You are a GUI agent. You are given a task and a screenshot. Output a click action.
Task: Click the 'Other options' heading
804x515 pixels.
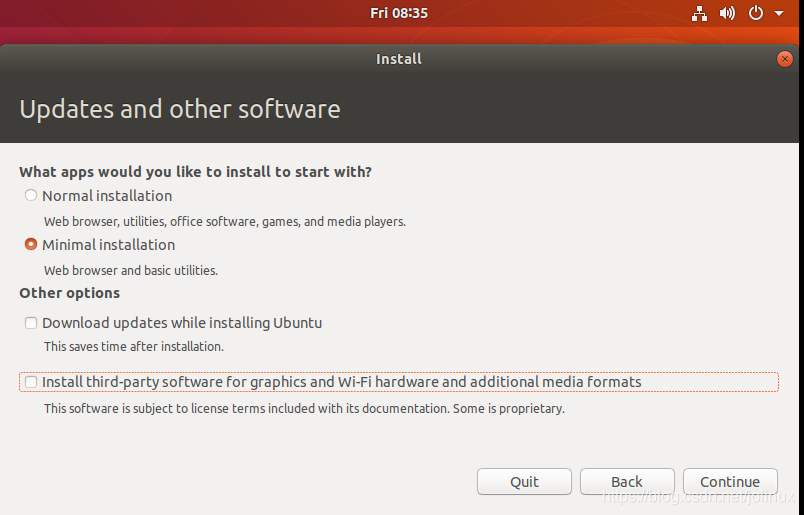pyautogui.click(x=70, y=293)
